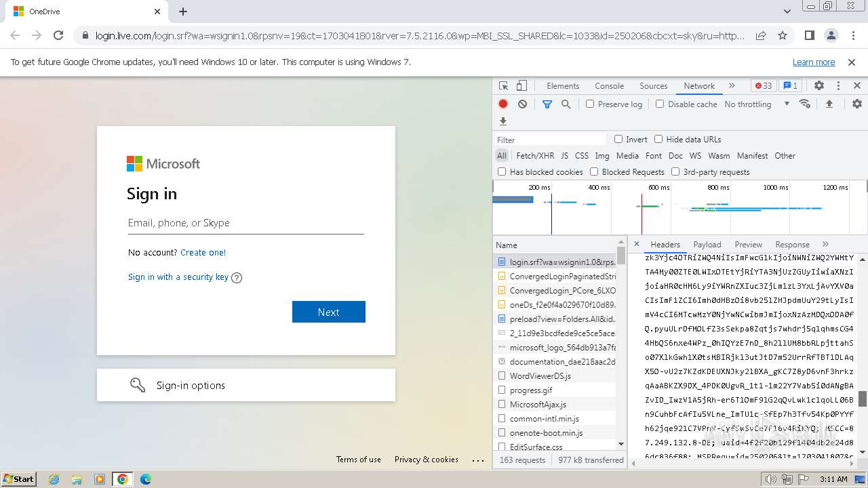Check 3rd-party requests option
Viewport: 868px width, 488px height.
click(675, 171)
